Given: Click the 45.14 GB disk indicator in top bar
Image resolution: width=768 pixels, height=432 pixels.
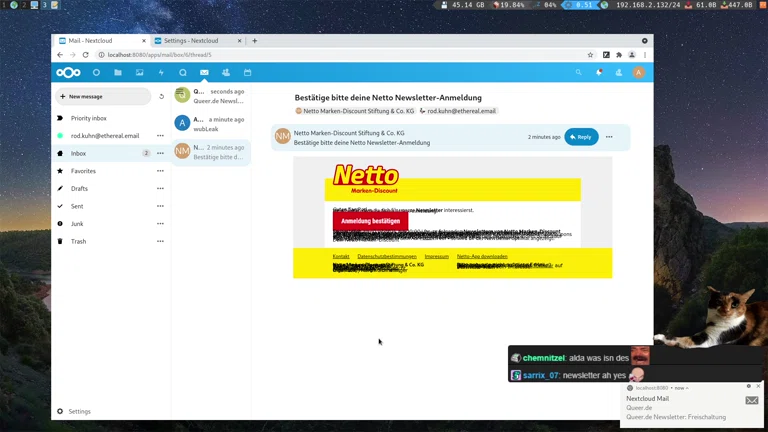Looking at the screenshot, I should pyautogui.click(x=463, y=5).
